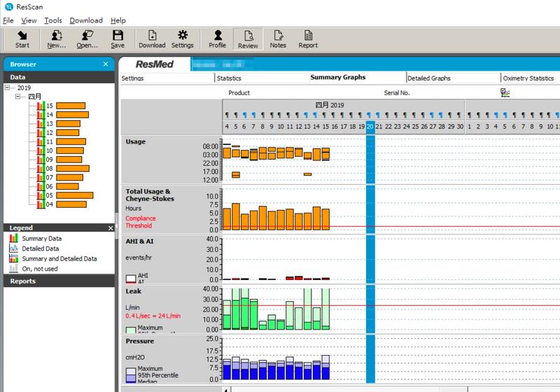Open Settings gear in toolbar
The height and width of the screenshot is (392, 560).
(183, 39)
